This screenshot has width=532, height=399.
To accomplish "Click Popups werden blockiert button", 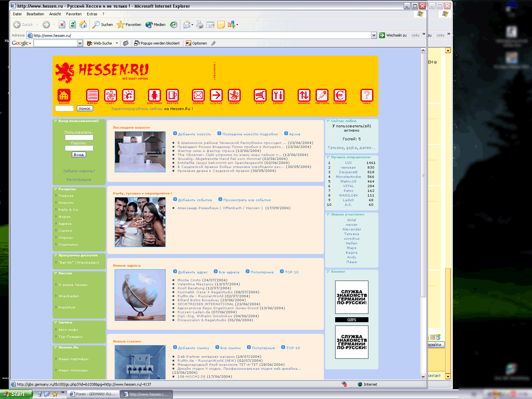I will 157,43.
